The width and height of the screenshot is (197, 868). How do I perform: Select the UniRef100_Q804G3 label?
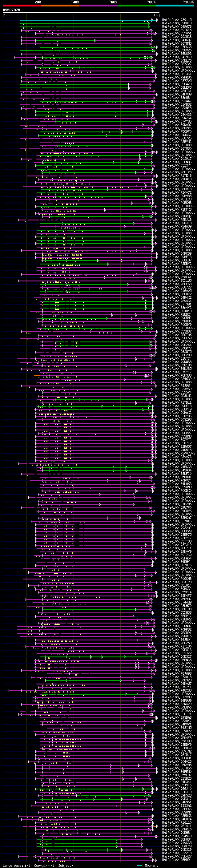177,115
